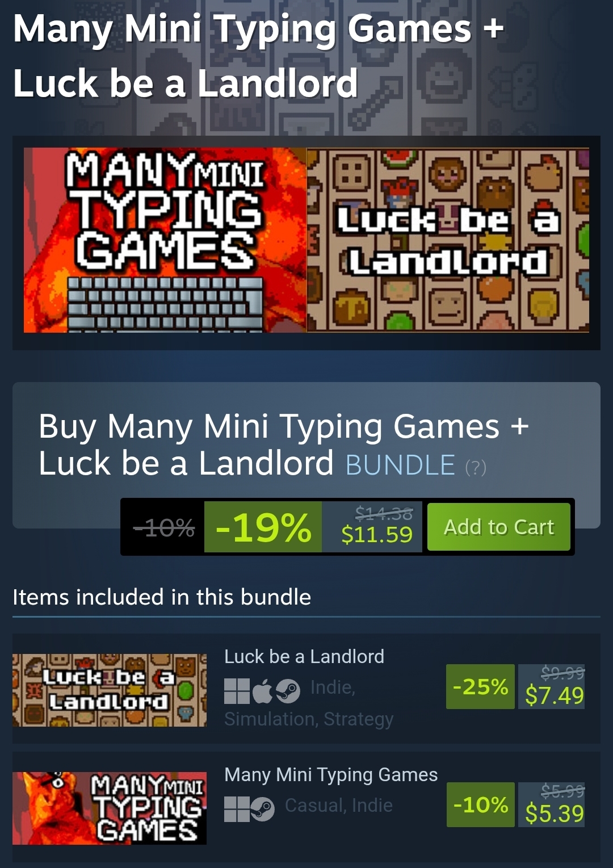Screen dimensions: 613x868
Task: Click the SteamOS icon for Luck be a Landlord
Action: (288, 691)
